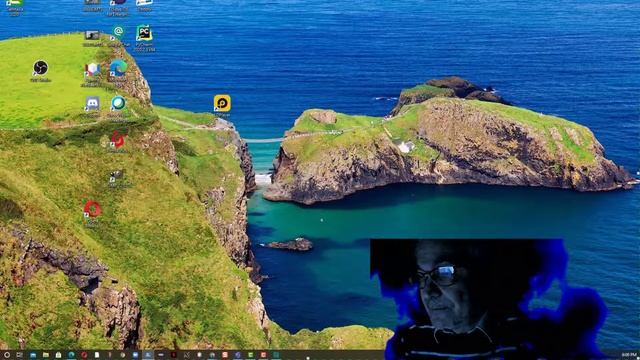Viewport: 640px width, 360px height.
Task: Select the red, white and blue cube desktop icon
Action: point(92,69)
